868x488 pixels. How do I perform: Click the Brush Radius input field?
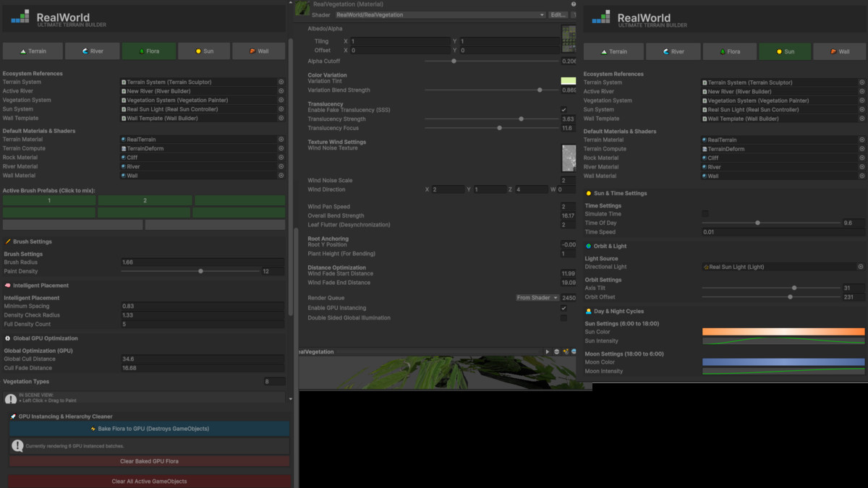click(x=203, y=262)
